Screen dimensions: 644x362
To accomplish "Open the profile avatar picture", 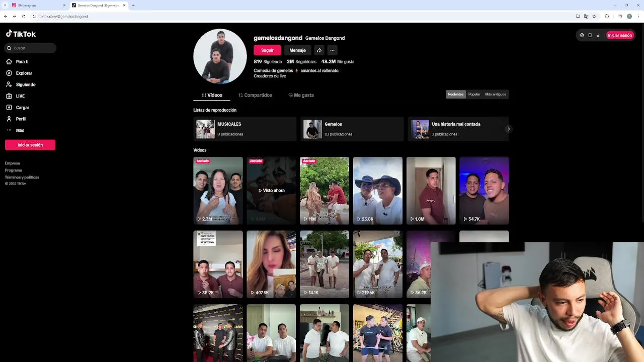I will (x=220, y=56).
